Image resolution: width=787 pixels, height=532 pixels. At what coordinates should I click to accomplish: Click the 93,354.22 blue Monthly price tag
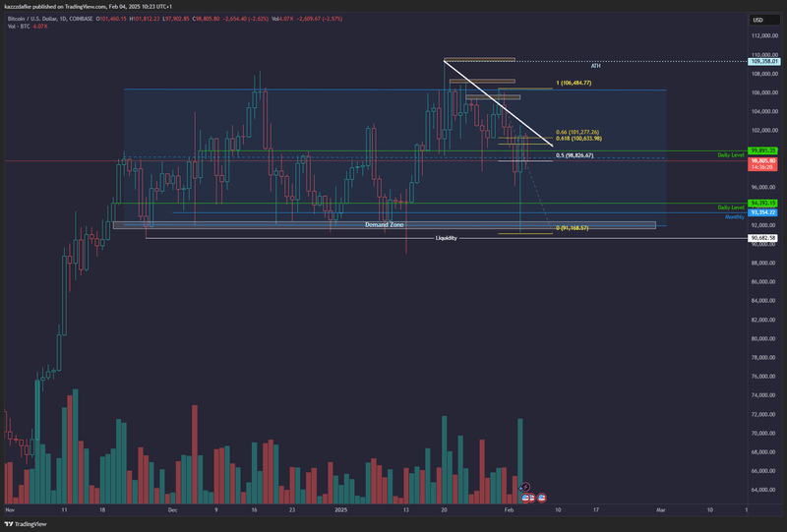[x=763, y=212]
